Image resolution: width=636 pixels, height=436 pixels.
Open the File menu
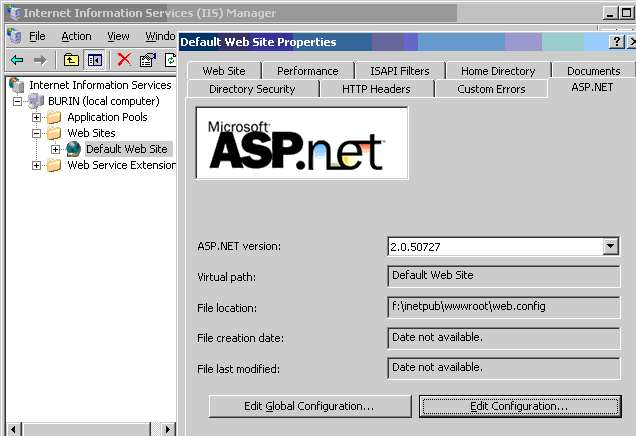(37, 36)
